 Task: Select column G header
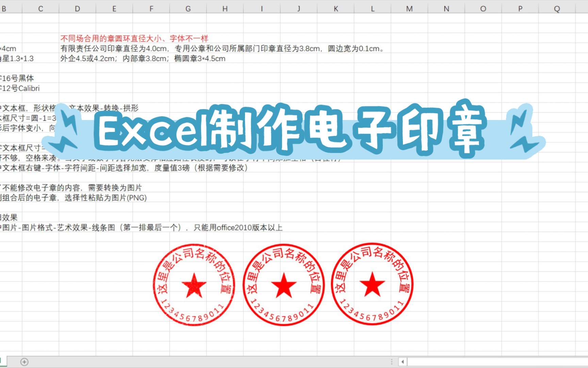pos(188,9)
